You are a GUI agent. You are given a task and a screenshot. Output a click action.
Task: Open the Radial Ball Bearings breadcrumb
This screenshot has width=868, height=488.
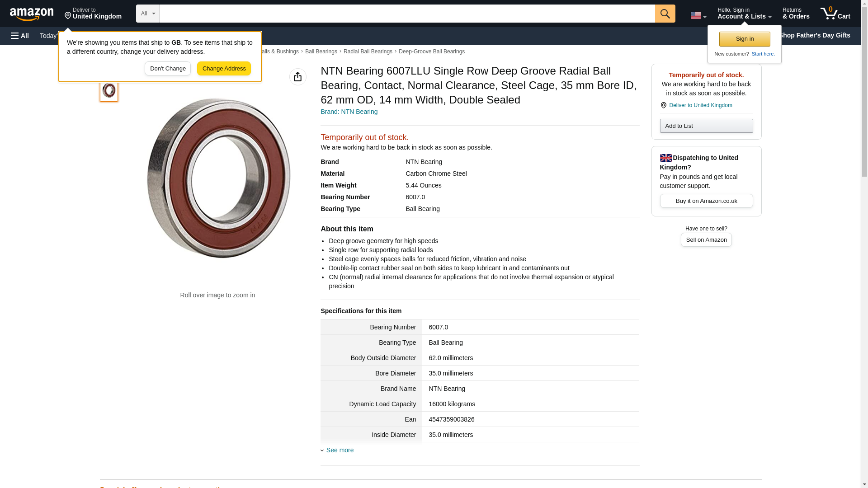click(x=368, y=52)
